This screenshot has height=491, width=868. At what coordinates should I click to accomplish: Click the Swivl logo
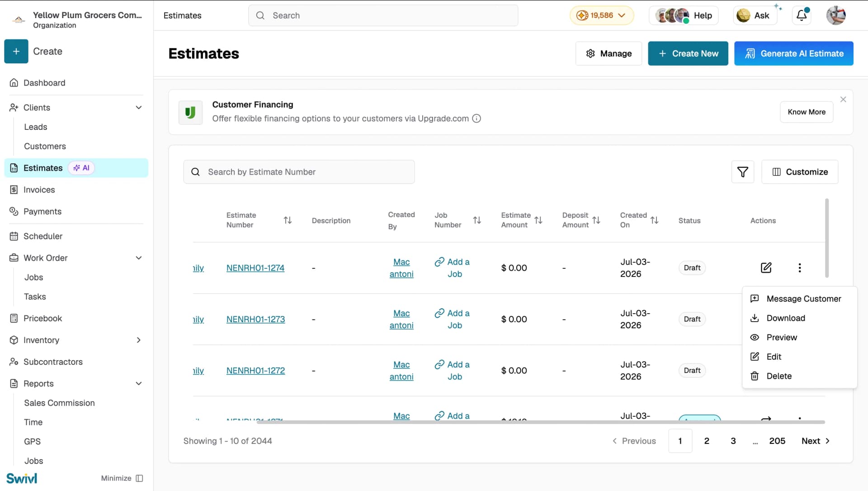22,478
